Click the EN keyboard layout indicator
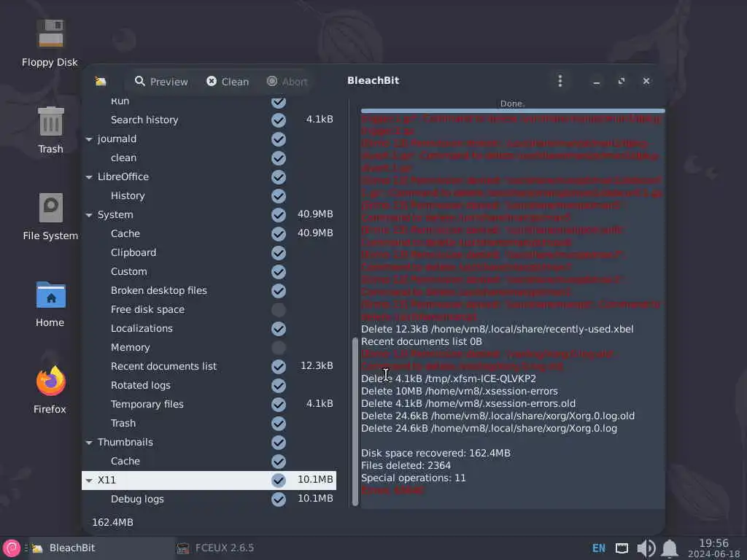Image resolution: width=747 pixels, height=560 pixels. pos(599,548)
